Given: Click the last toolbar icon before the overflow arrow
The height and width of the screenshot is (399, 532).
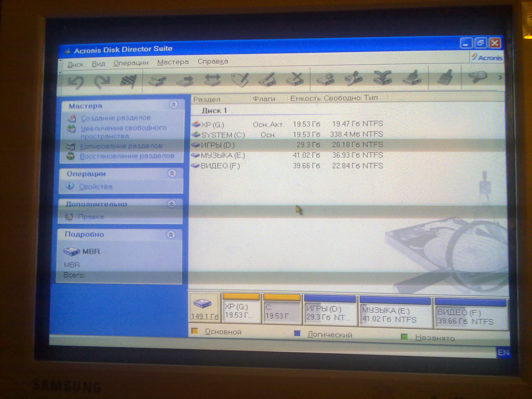Looking at the screenshot, I should (x=478, y=77).
